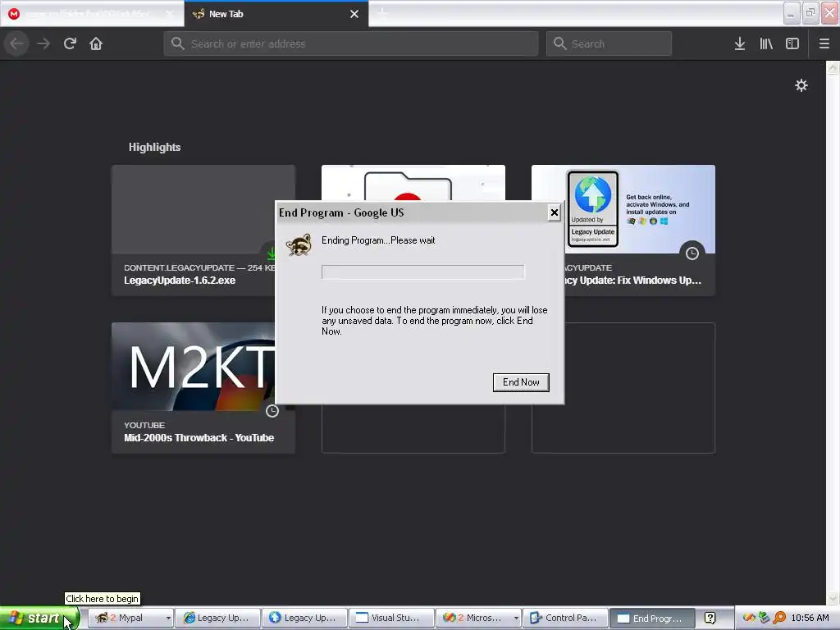840x630 pixels.
Task: Open a new tab with the plus button
Action: pyautogui.click(x=382, y=13)
